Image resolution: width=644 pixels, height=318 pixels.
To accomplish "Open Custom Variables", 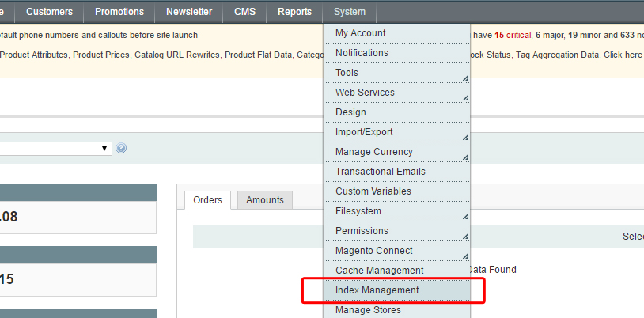I will tap(396, 191).
